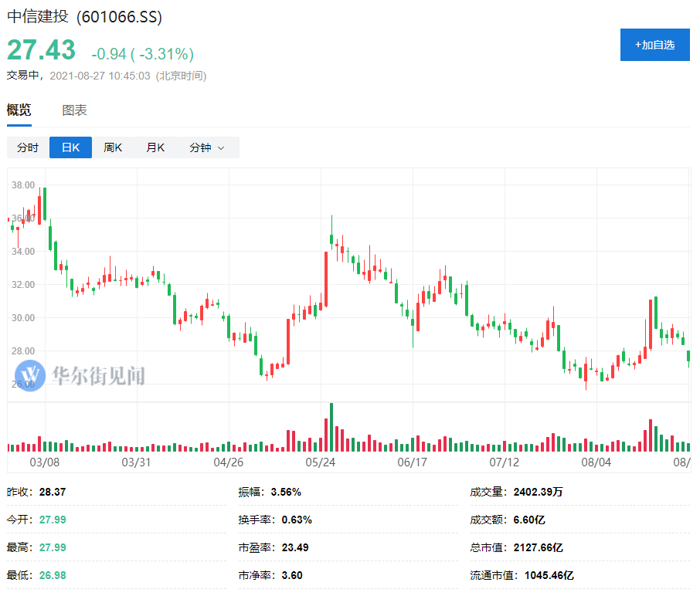Click the 市净率 value 3.60

(x=292, y=575)
